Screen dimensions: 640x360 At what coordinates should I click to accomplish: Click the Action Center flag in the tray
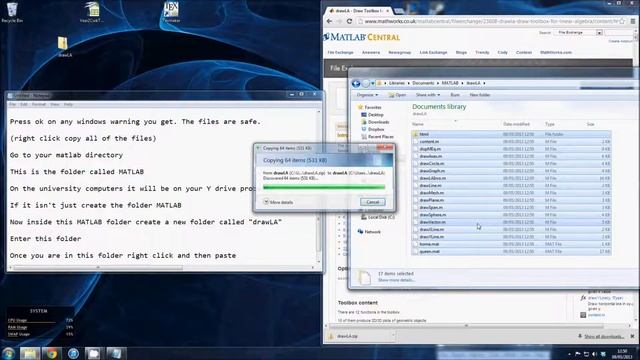point(578,354)
